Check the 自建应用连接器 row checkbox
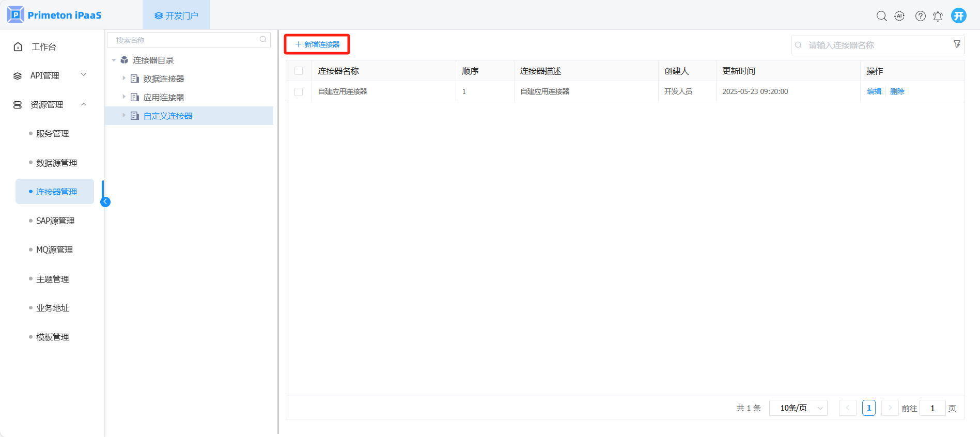Viewport: 980px width, 437px height. point(299,92)
